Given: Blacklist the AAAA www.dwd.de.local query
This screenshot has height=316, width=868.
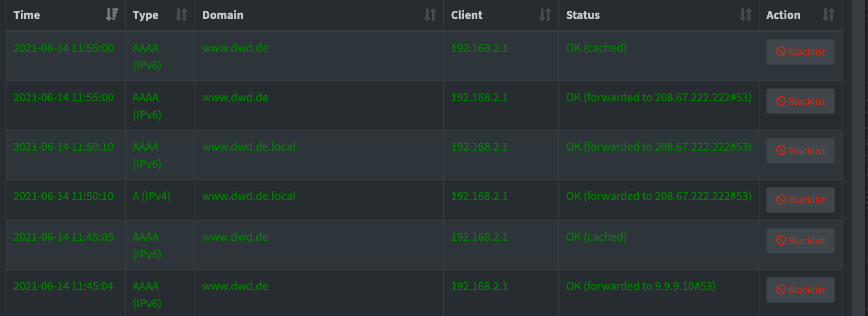Looking at the screenshot, I should [800, 151].
